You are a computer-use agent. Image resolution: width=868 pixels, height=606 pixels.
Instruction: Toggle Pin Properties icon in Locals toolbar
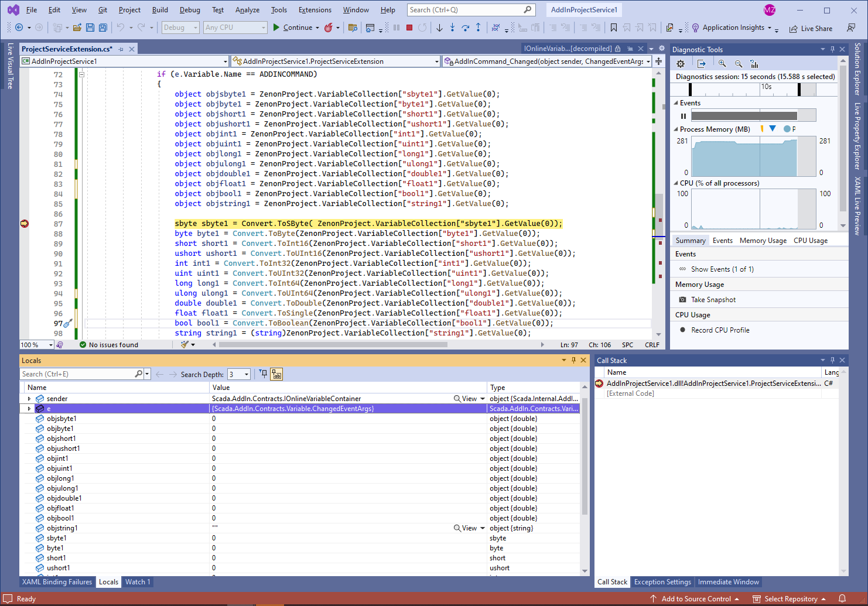pyautogui.click(x=264, y=374)
